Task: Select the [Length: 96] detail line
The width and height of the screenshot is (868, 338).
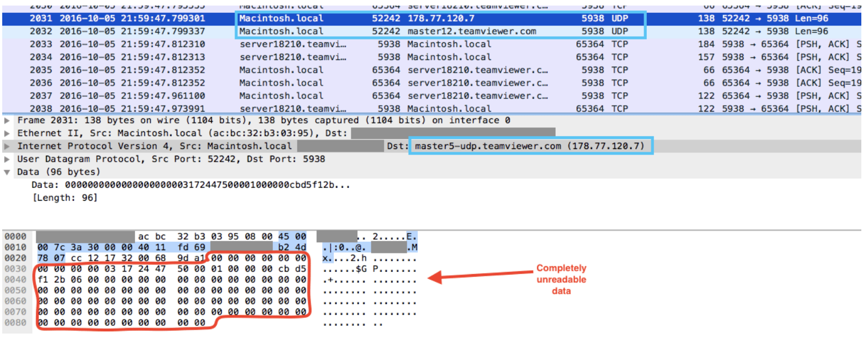Action: click(65, 197)
